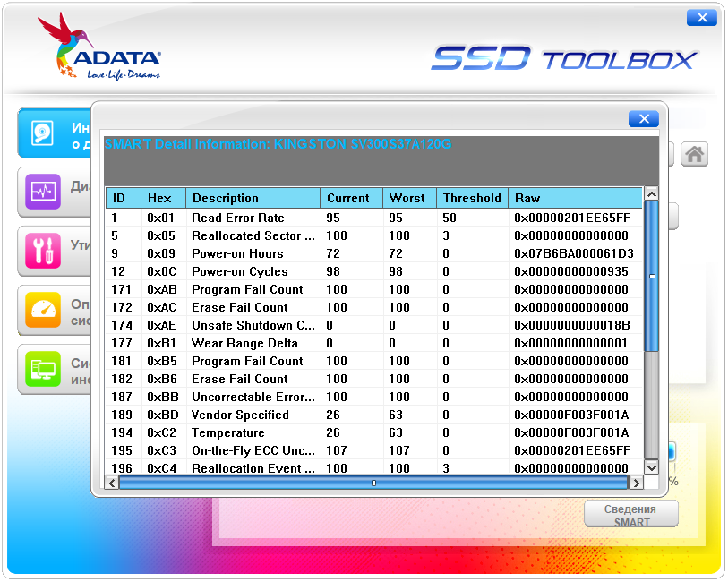Screen dimensions: 728x582
Task: Sort by the Threshold column header
Action: point(472,198)
